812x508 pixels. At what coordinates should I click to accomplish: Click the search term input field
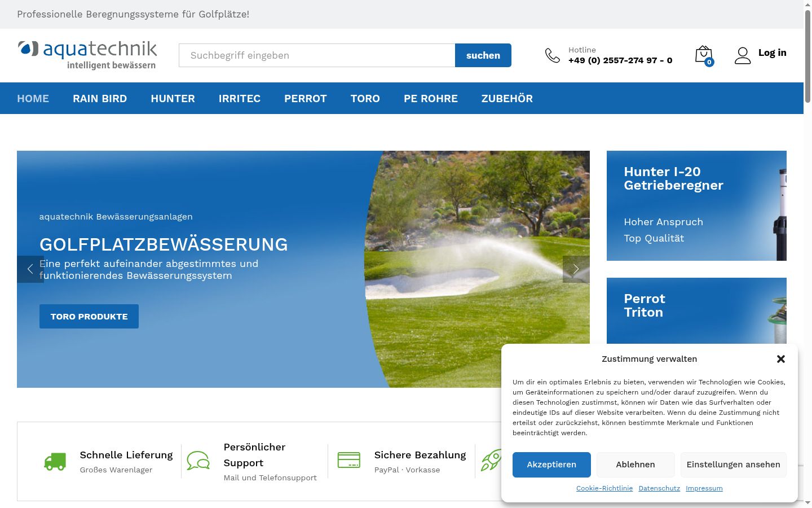[317, 55]
